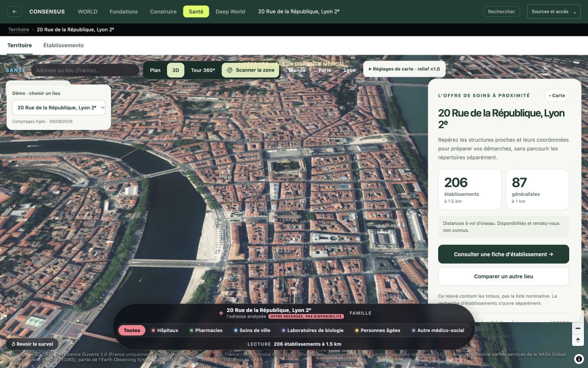Open the Construire menu item
The width and height of the screenshot is (588, 368).
(163, 11)
